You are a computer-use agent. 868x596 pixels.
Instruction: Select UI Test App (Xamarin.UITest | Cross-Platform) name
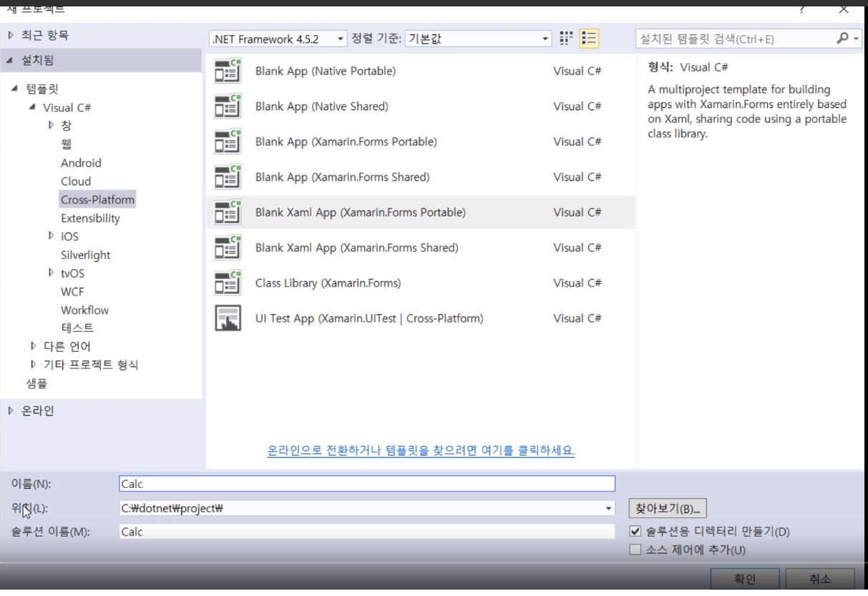(x=369, y=318)
